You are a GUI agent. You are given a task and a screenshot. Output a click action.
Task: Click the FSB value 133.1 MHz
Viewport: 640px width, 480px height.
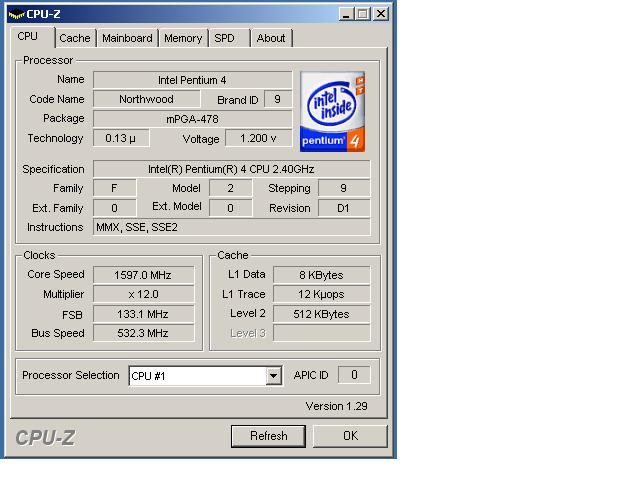(143, 314)
